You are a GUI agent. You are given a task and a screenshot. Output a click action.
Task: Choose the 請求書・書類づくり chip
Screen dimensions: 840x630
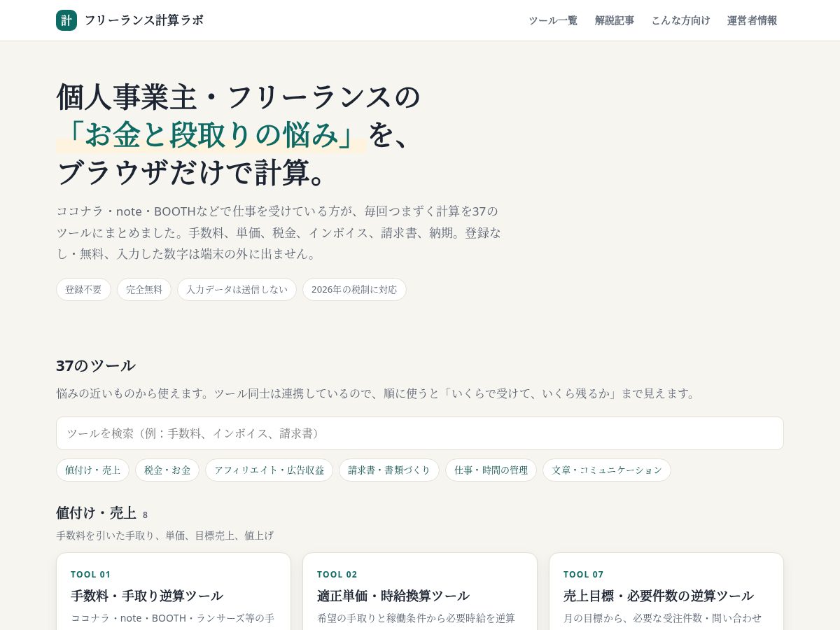[389, 470]
